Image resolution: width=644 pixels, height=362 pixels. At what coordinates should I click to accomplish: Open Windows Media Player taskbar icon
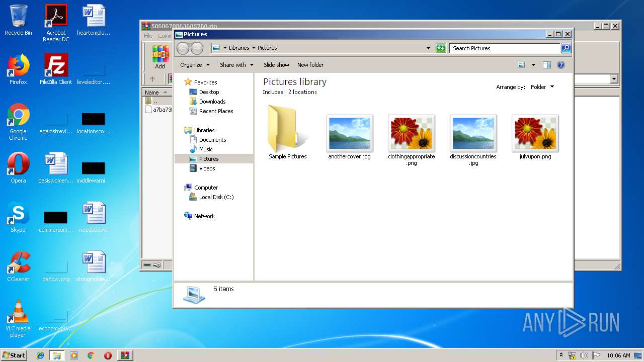(x=74, y=355)
